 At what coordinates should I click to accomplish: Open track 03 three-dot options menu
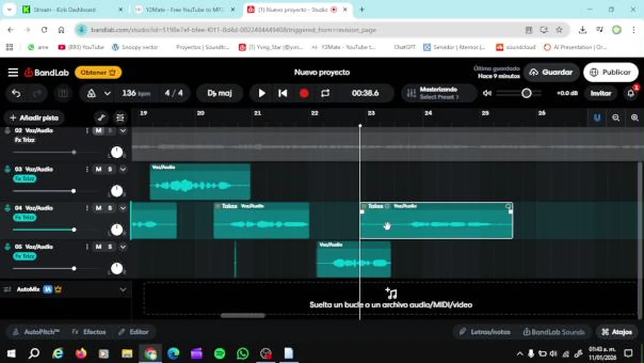(88, 169)
